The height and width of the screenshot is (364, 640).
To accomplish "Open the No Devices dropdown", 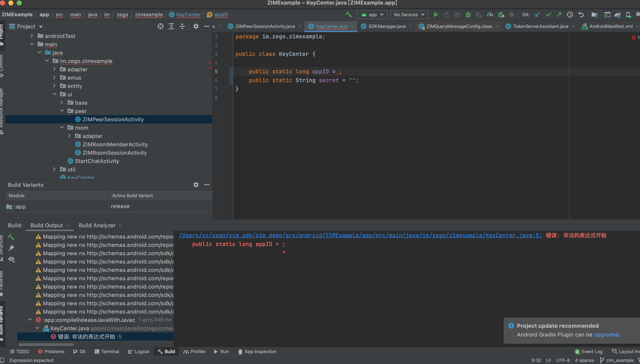I will coord(409,15).
